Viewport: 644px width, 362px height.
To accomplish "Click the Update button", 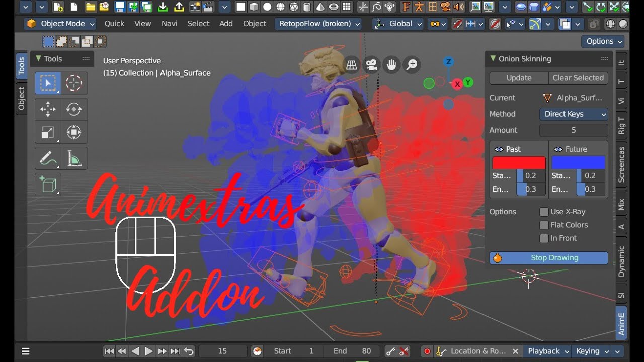I will (519, 78).
